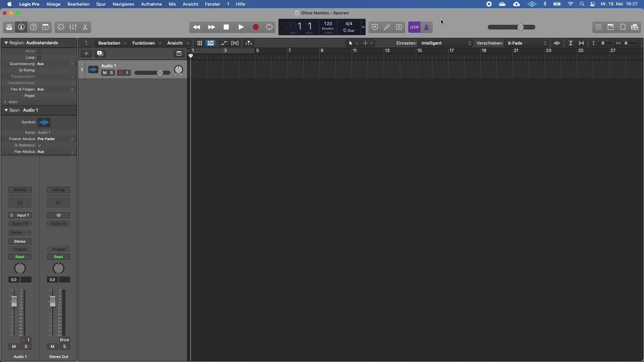The height and width of the screenshot is (362, 644).
Task: Record-enable Audio 1 track header
Action: coord(120,73)
